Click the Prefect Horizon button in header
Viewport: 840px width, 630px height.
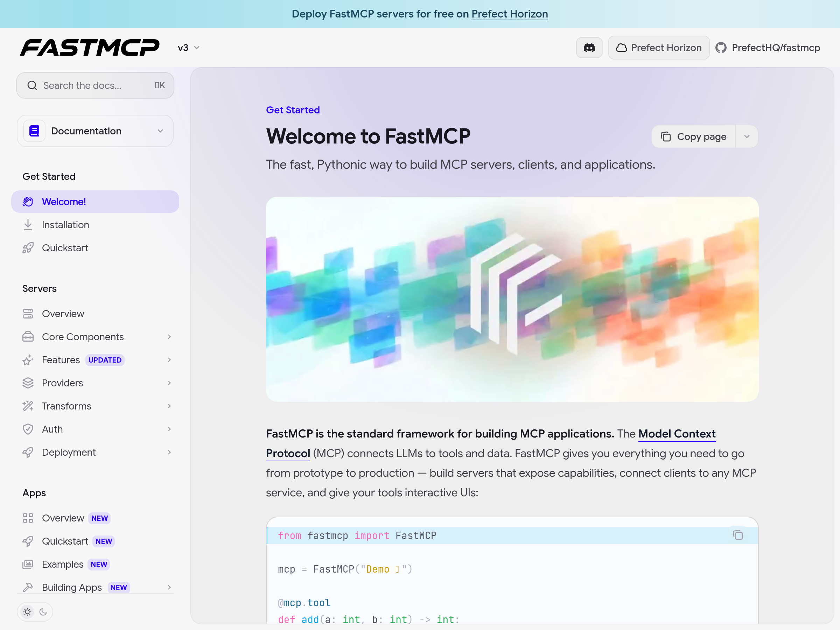click(x=658, y=48)
